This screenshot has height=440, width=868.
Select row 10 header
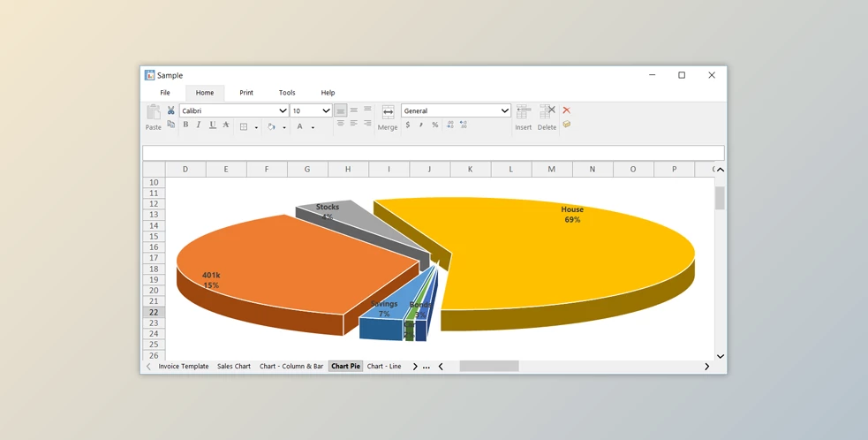(x=154, y=182)
